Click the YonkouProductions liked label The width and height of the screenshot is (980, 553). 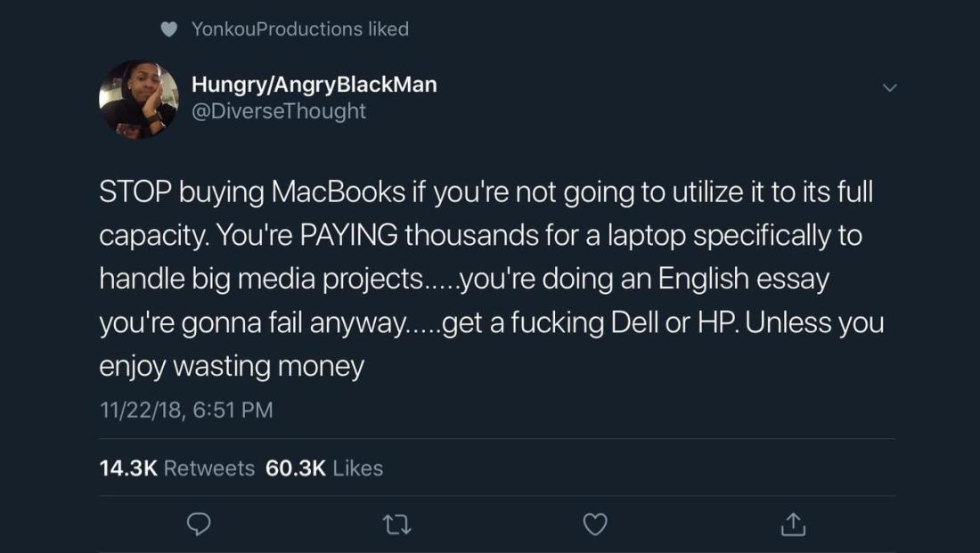(299, 29)
